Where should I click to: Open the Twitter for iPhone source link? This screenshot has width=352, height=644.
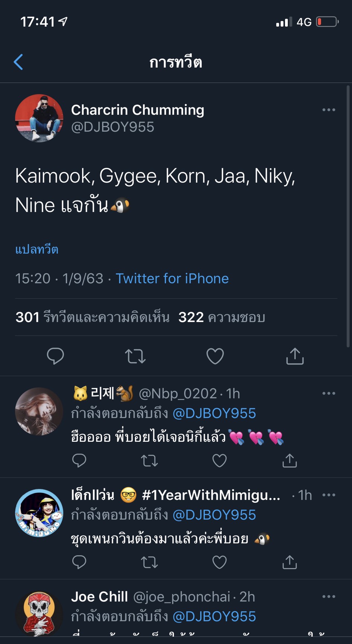click(172, 278)
